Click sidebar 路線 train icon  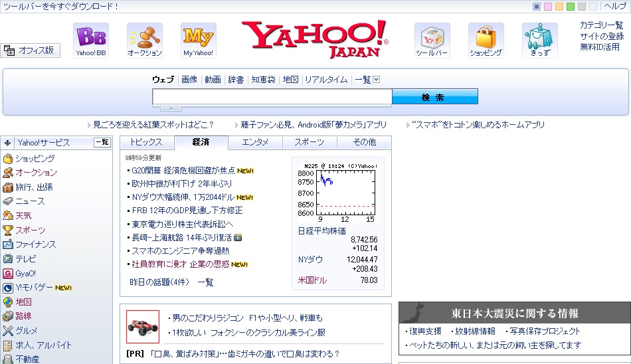tap(8, 316)
